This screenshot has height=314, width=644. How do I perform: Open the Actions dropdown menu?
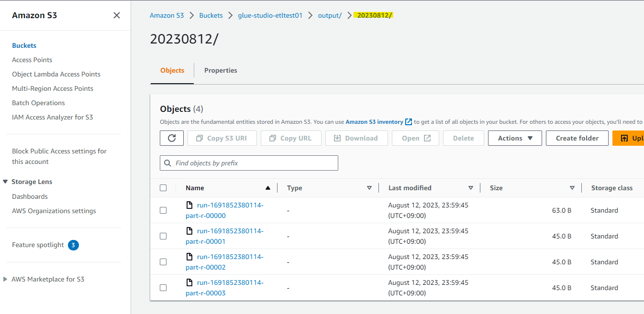515,138
